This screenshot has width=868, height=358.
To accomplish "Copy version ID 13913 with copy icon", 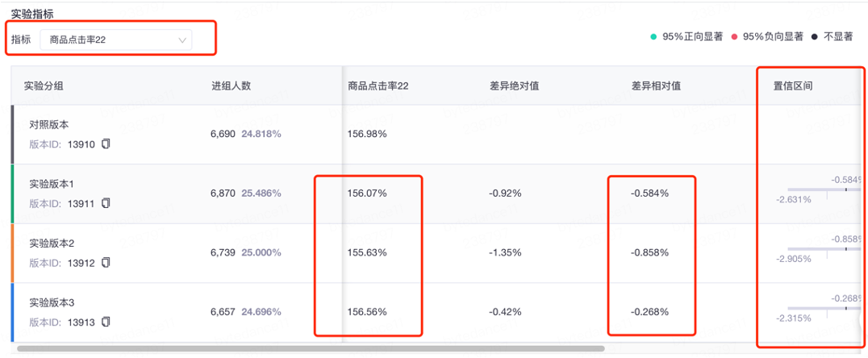I will pos(106,322).
